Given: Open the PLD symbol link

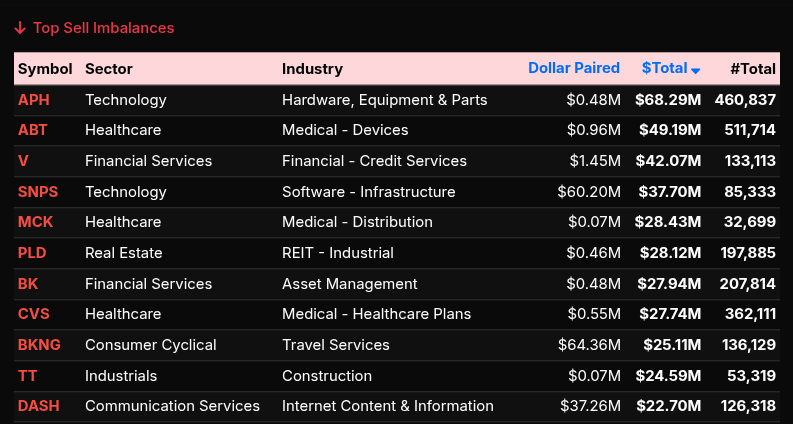Looking at the screenshot, I should coord(33,253).
